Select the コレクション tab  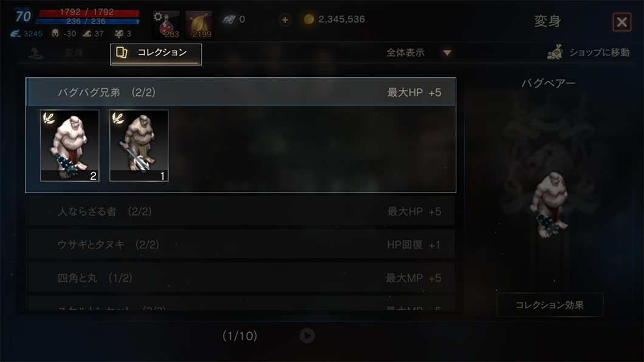(x=156, y=54)
